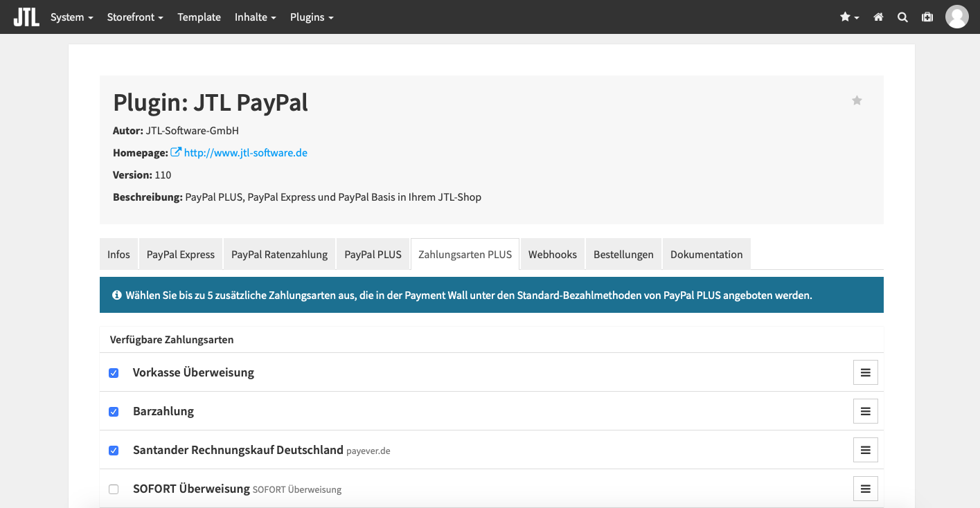Screen dimensions: 980x508
Task: Open the search magnifier icon
Action: pyautogui.click(x=902, y=17)
